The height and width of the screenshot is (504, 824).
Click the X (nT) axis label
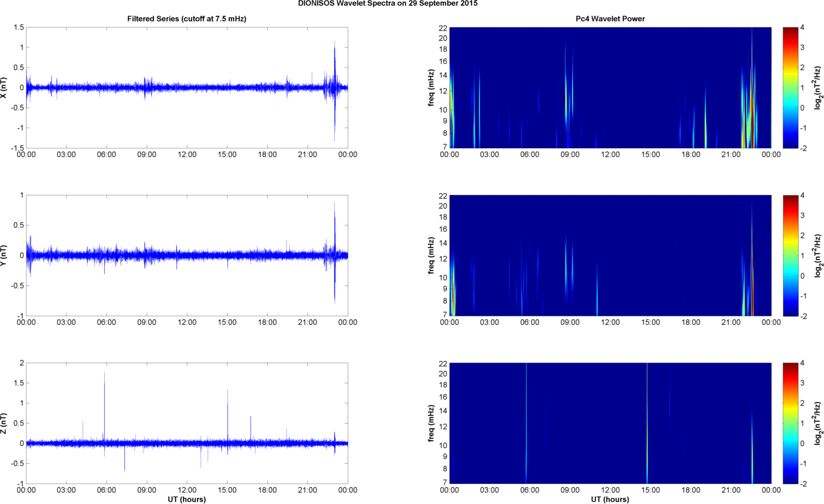coord(4,88)
